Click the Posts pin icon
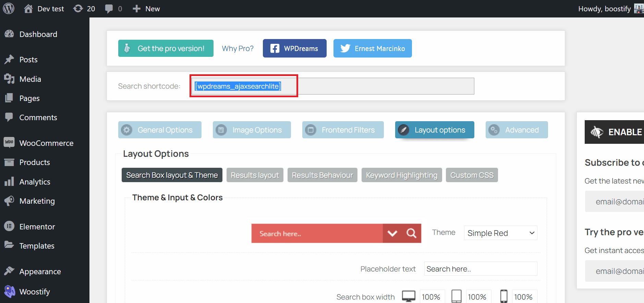Screen dimensions: 644x303 click(x=9, y=59)
